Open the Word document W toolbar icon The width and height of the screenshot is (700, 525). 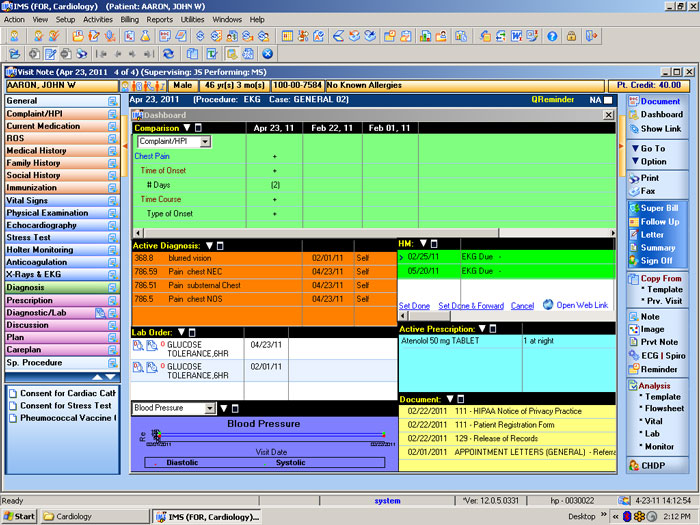(x=517, y=36)
